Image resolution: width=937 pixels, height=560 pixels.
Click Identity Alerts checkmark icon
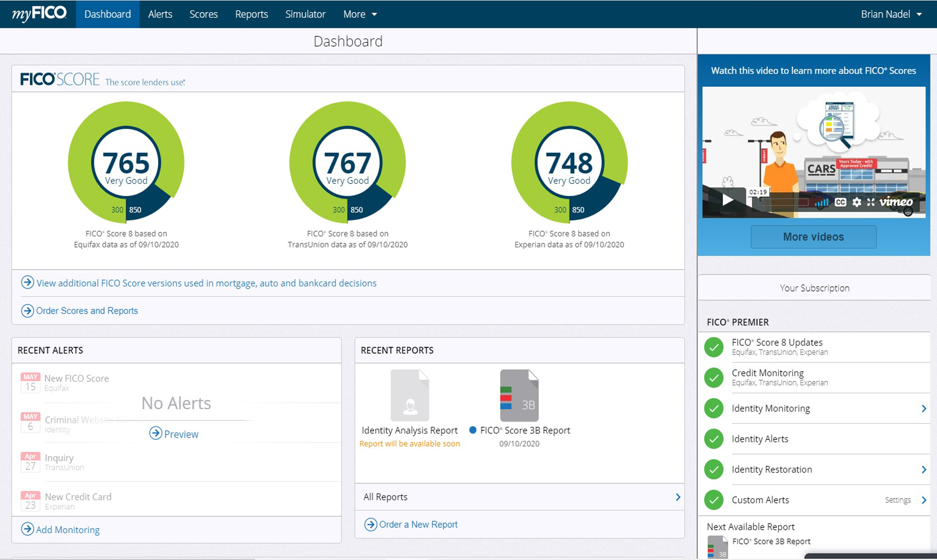713,439
